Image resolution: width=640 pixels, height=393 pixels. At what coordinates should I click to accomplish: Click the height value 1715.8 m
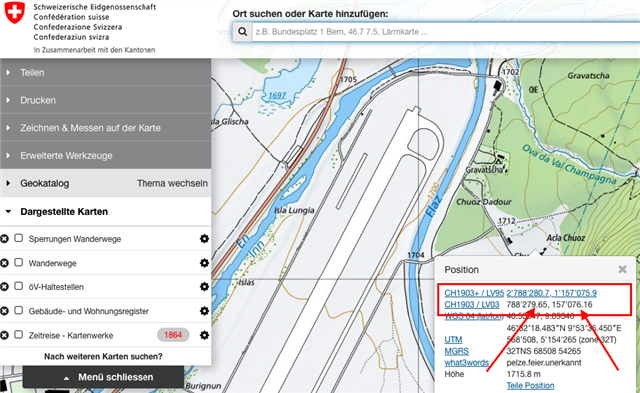[x=523, y=374]
